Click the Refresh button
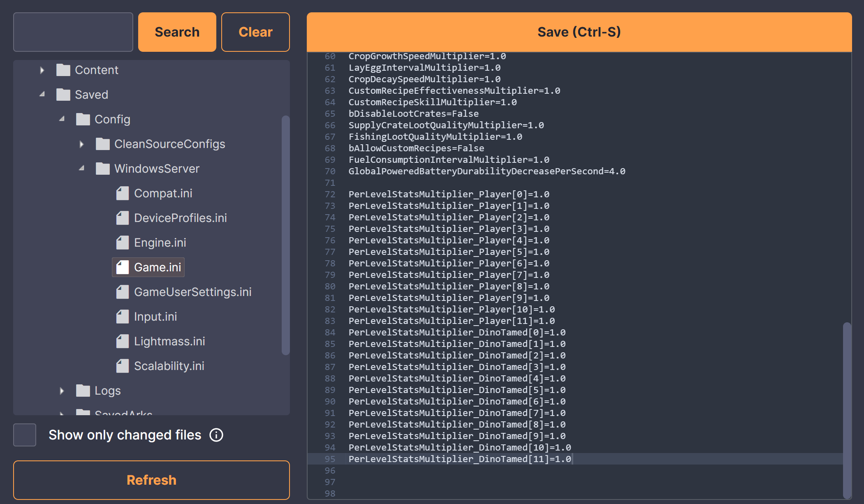The height and width of the screenshot is (504, 864). pyautogui.click(x=151, y=480)
